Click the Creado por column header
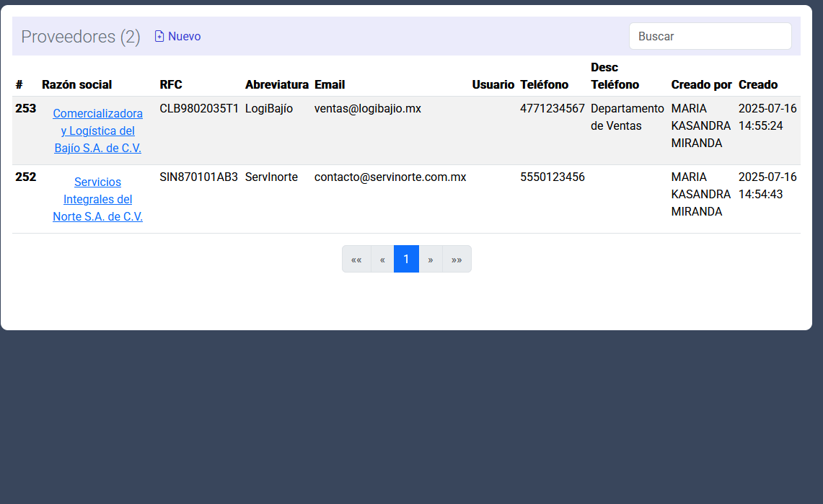This screenshot has height=504, width=823. click(x=701, y=84)
